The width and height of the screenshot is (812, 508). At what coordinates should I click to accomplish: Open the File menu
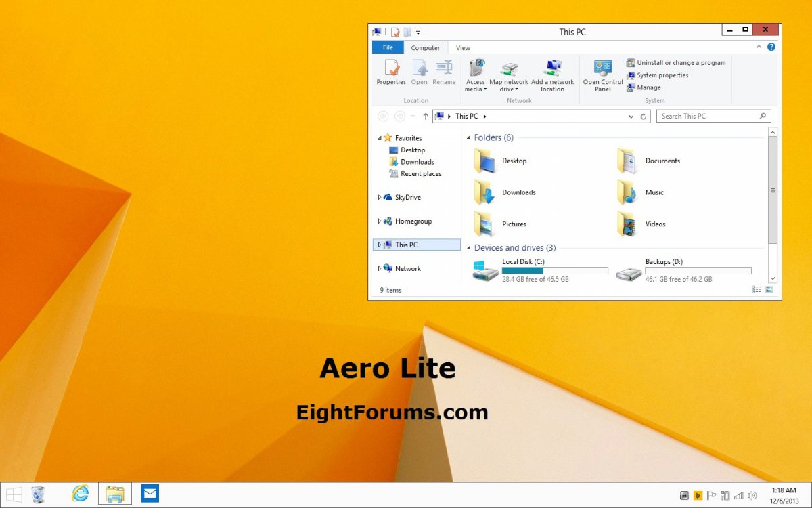(x=387, y=47)
